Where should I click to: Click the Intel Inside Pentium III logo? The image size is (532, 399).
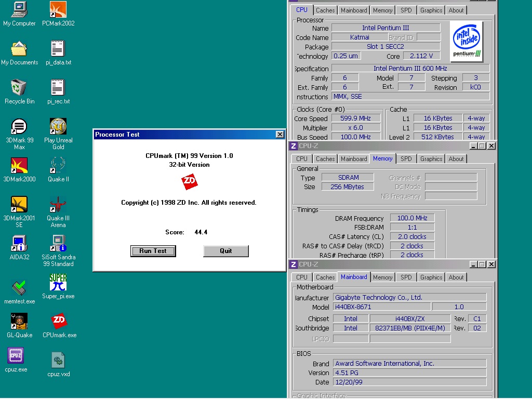tap(467, 42)
